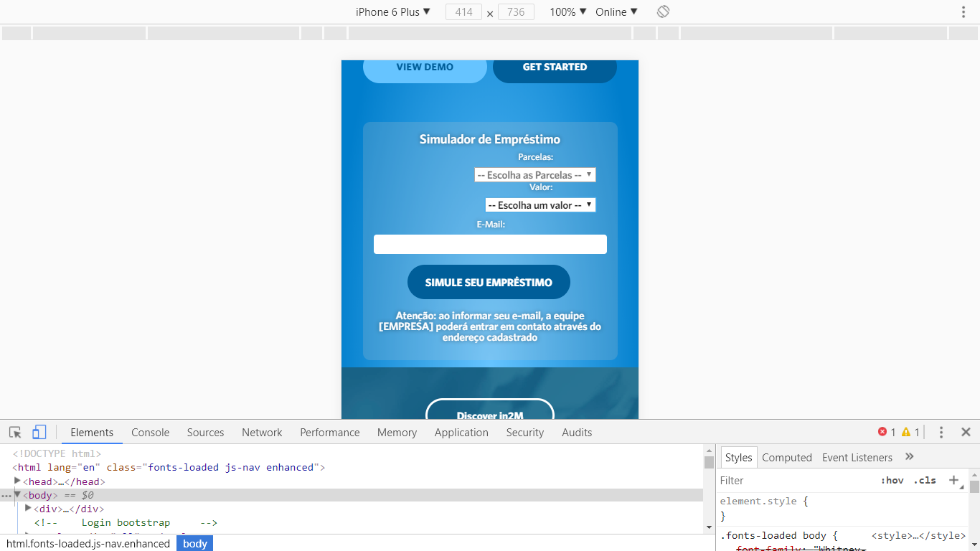Click the Simulador de Empréstimo heading
The image size is (980, 551).
coord(490,139)
